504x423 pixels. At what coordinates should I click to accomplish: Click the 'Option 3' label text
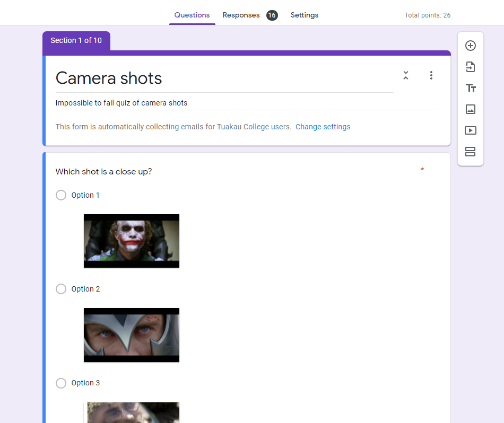(85, 383)
